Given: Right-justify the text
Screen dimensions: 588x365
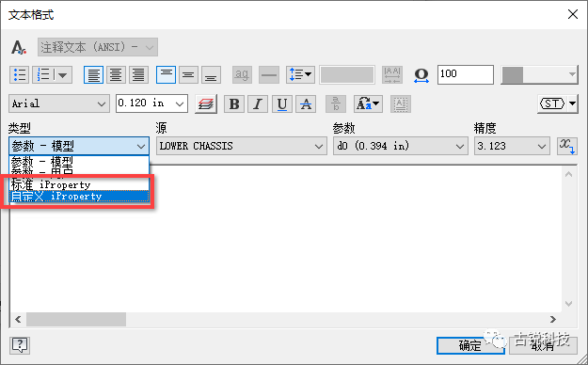Looking at the screenshot, I should pos(138,74).
